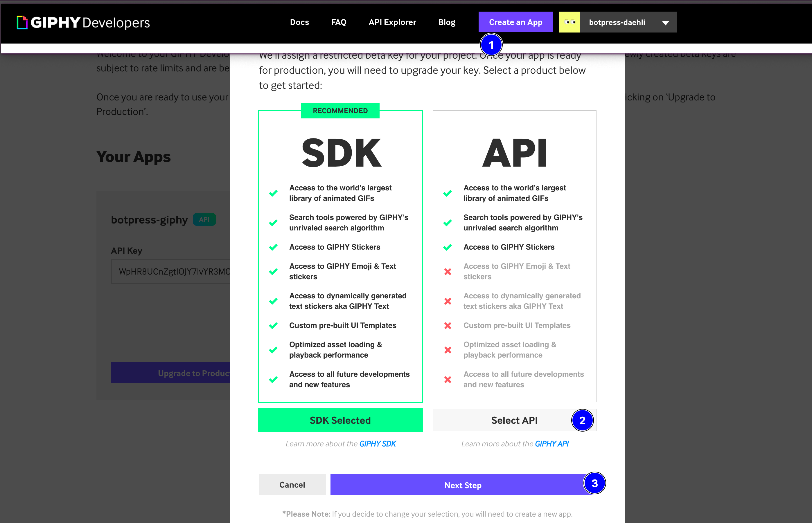This screenshot has height=523, width=812.
Task: Click API checkmark for Search tools
Action: click(x=448, y=223)
